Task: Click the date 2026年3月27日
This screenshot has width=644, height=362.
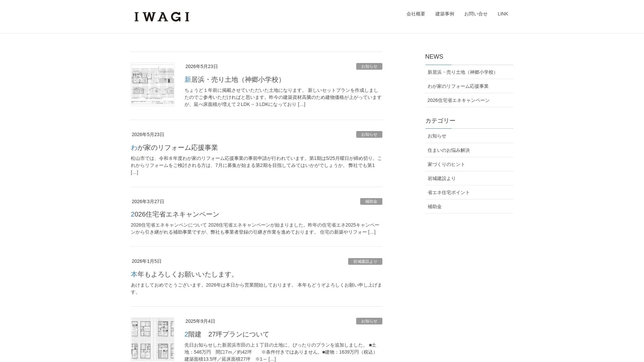Action: (x=148, y=201)
